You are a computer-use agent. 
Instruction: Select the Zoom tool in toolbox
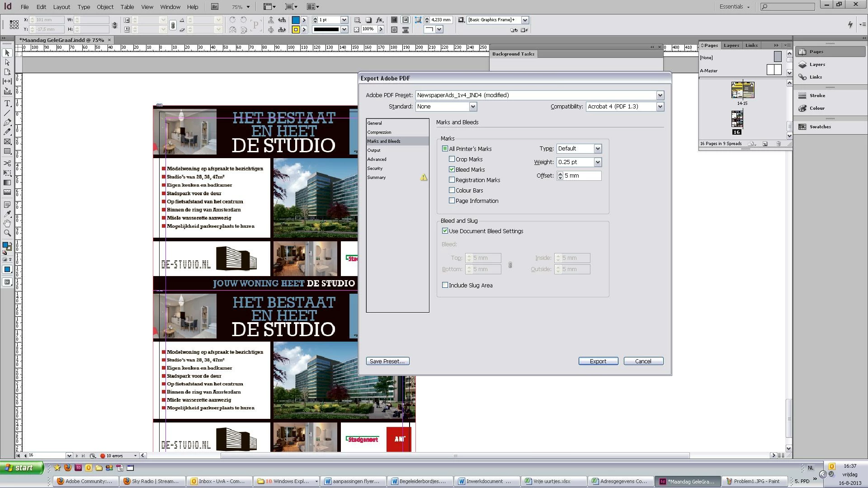click(x=7, y=233)
